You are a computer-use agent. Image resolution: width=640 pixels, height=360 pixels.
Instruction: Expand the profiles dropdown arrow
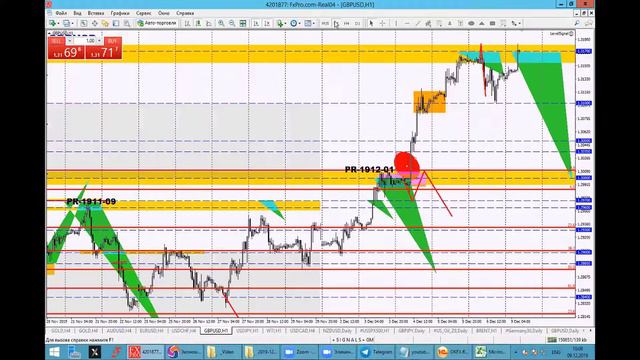point(72,24)
